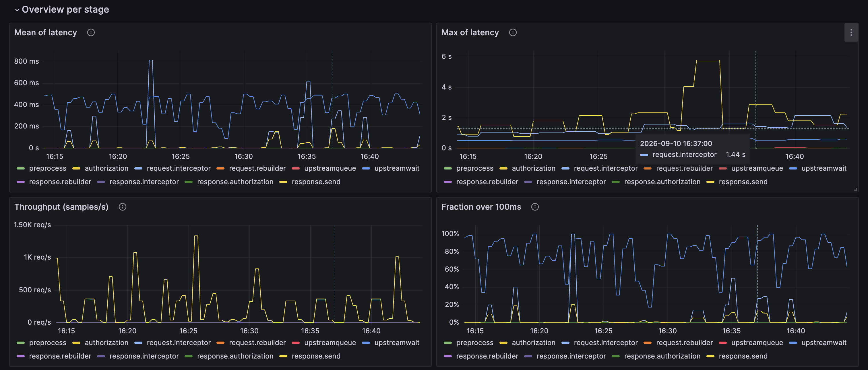Toggle upstreamwait in Fraction over 100ms legend

tap(824, 343)
